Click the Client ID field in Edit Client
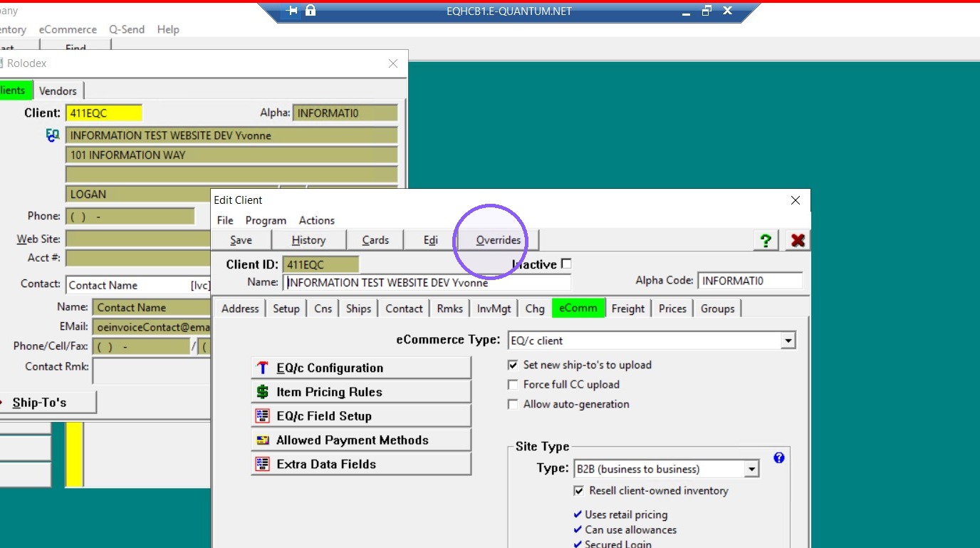Image resolution: width=980 pixels, height=548 pixels. pos(320,264)
